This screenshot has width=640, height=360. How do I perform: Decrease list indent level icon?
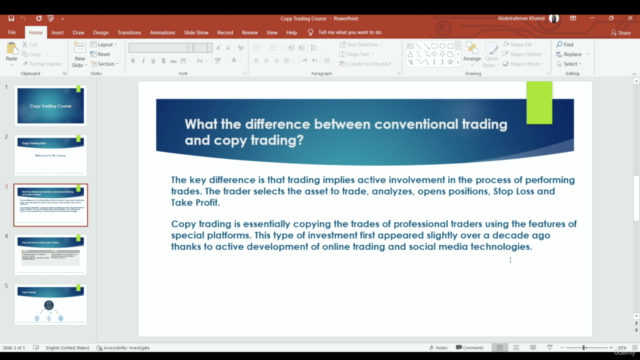tap(291, 48)
